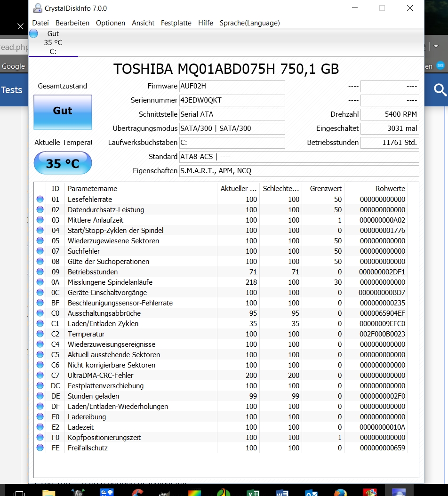Click the search magnifier in the browser window
Screen dimensions: 448x496
(x=440, y=90)
